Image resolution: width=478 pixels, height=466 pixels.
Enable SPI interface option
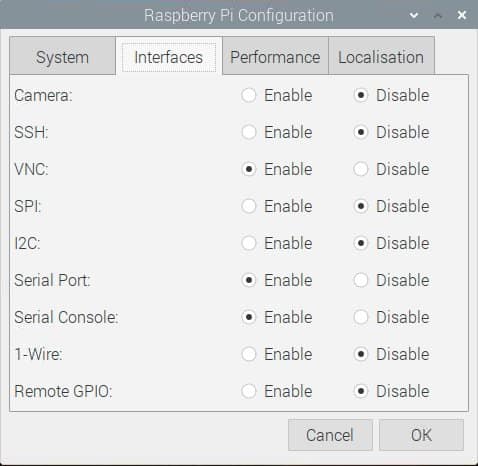click(x=249, y=206)
